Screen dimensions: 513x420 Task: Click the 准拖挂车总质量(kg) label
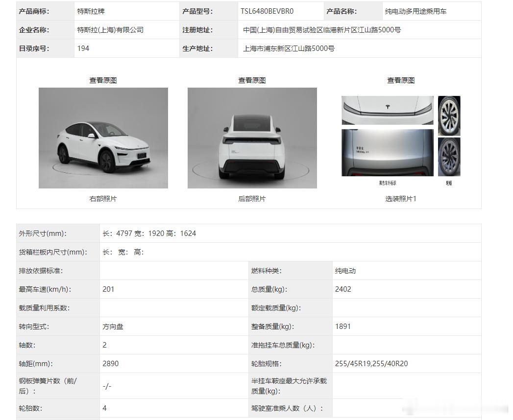tap(283, 345)
